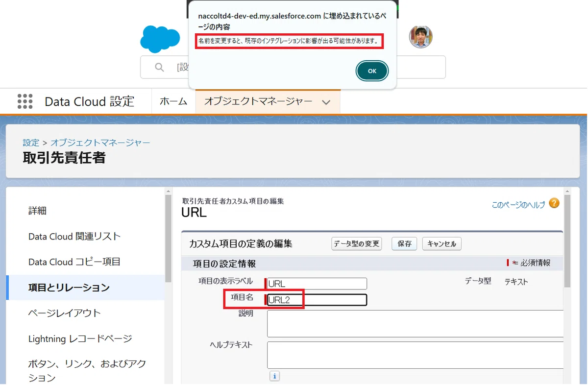588x385 pixels.
Task: Click OK in the alert dialog
Action: (x=372, y=71)
